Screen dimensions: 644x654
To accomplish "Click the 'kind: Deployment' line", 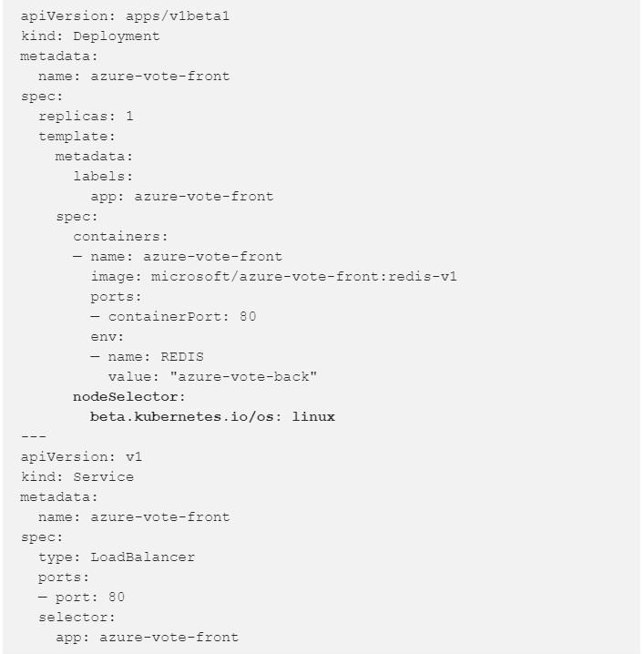I will pos(90,36).
